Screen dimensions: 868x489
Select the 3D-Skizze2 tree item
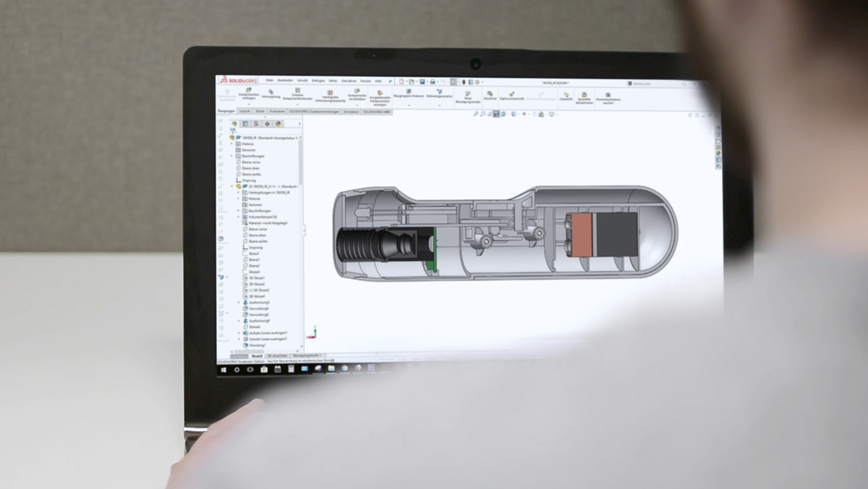(x=256, y=284)
